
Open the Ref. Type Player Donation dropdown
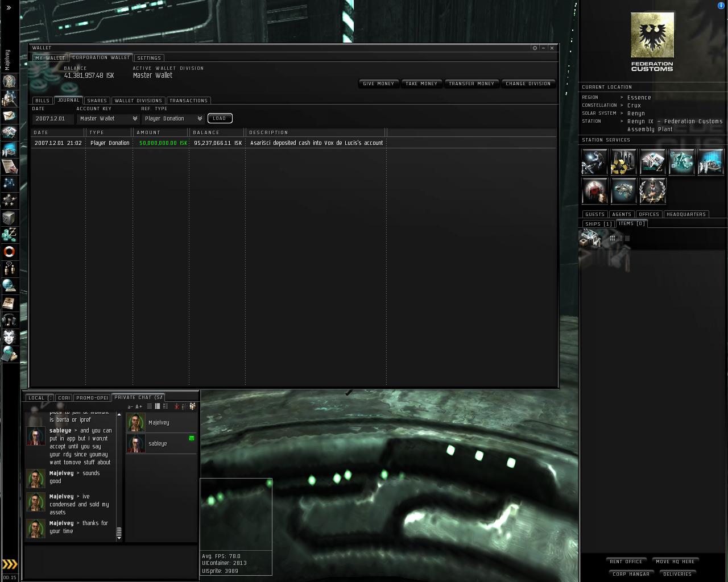tap(172, 118)
